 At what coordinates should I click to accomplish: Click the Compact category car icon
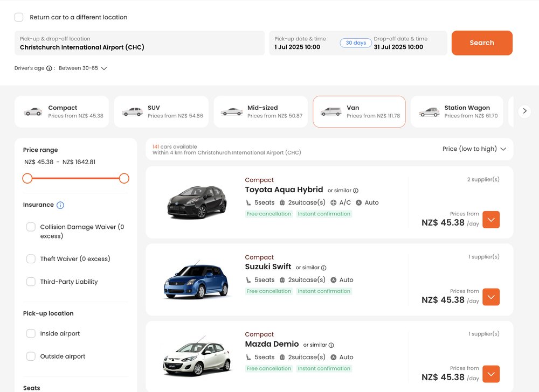pyautogui.click(x=32, y=111)
